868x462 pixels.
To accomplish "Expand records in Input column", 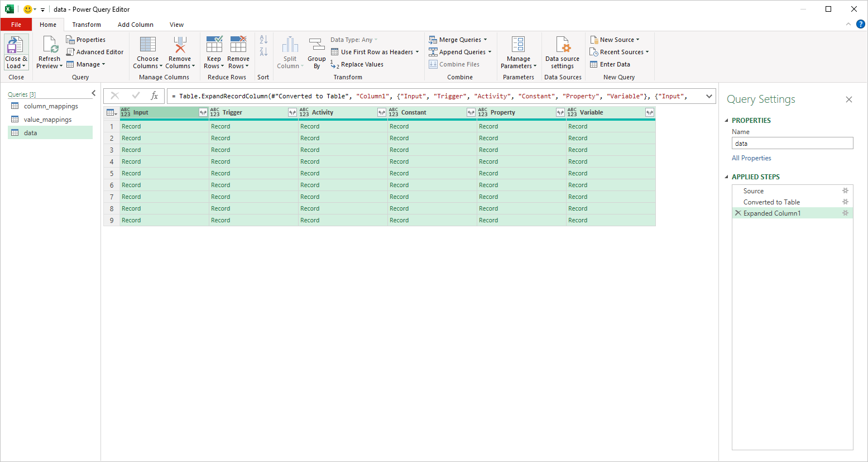I will click(x=203, y=112).
